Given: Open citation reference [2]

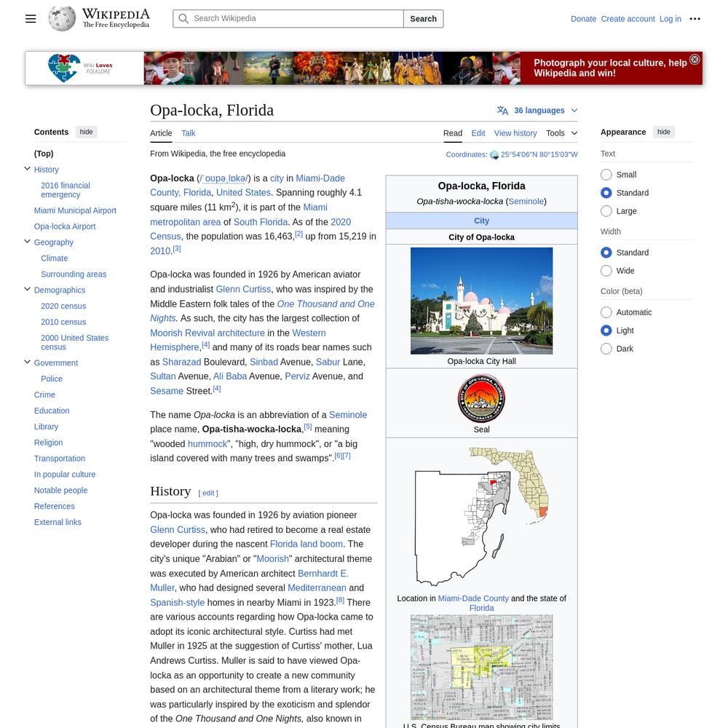Looking at the screenshot, I should point(298,234).
